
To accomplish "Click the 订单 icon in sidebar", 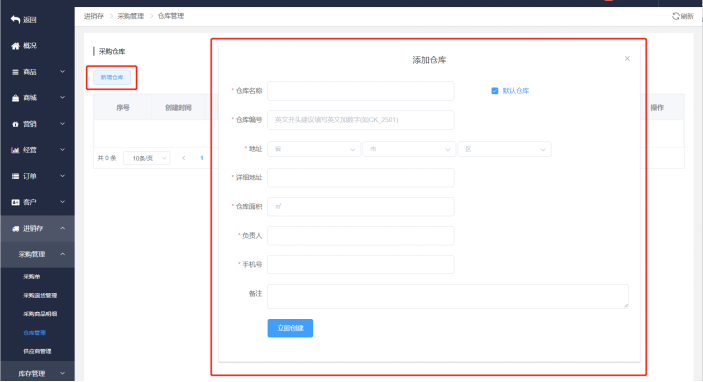I will pyautogui.click(x=15, y=176).
